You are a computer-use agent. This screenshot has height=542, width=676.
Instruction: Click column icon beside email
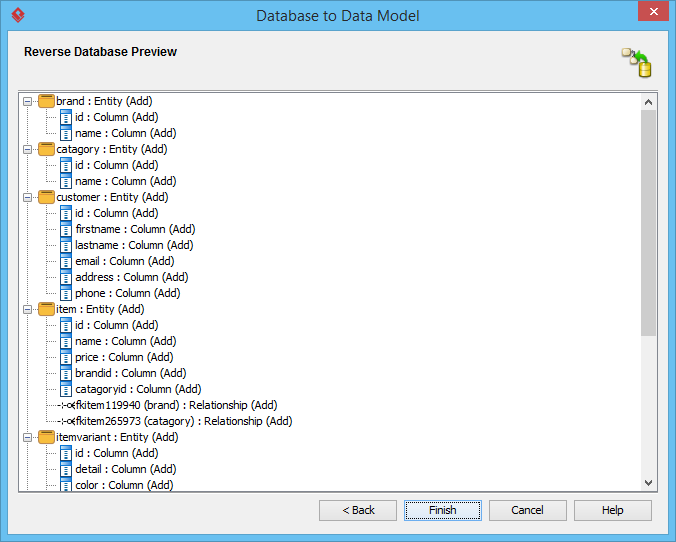(66, 261)
